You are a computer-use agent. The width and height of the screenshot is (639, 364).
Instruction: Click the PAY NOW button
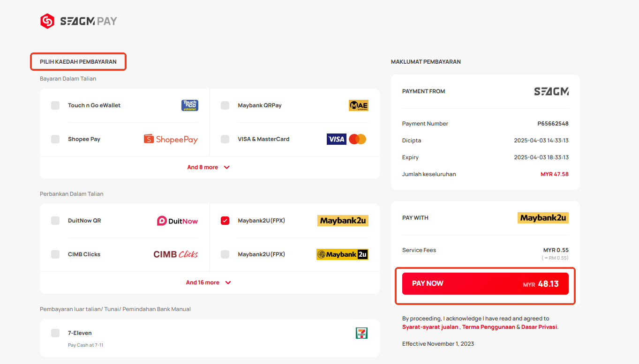point(485,283)
